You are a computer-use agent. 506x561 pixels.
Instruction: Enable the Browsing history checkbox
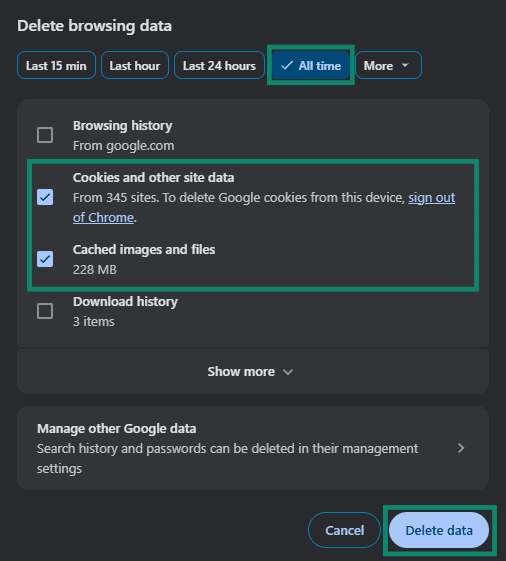pos(45,135)
